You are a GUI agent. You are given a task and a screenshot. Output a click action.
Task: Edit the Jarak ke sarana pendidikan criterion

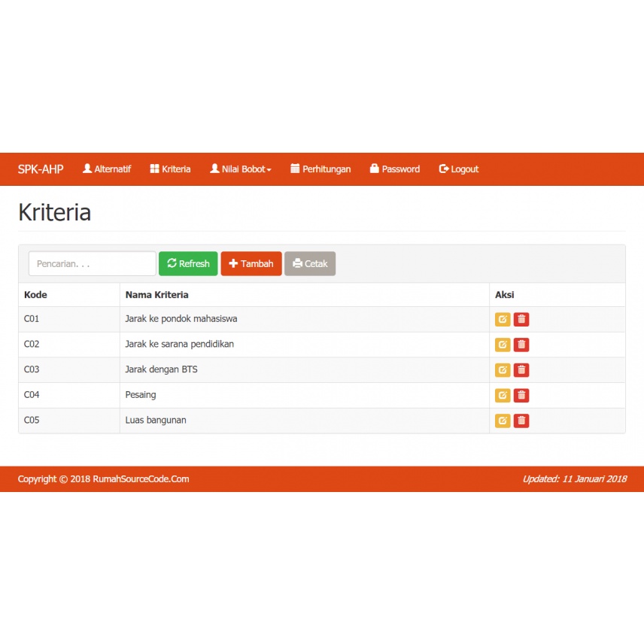point(503,345)
